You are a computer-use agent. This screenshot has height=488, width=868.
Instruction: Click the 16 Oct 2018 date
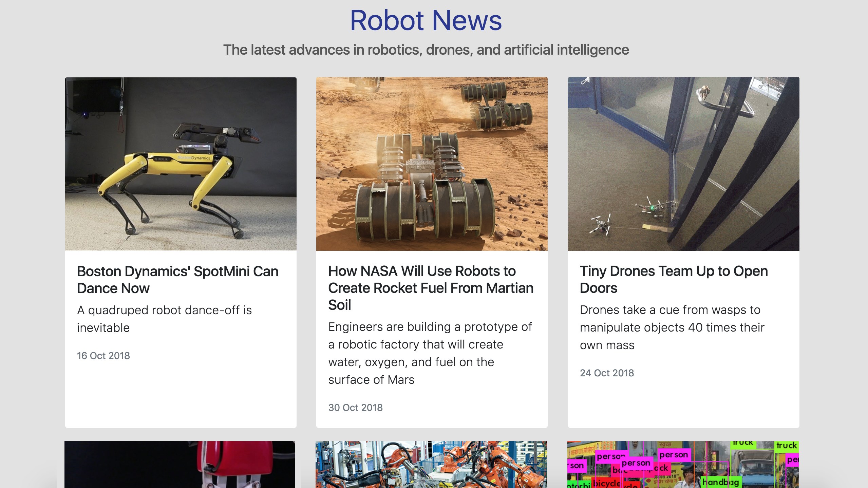pyautogui.click(x=103, y=355)
